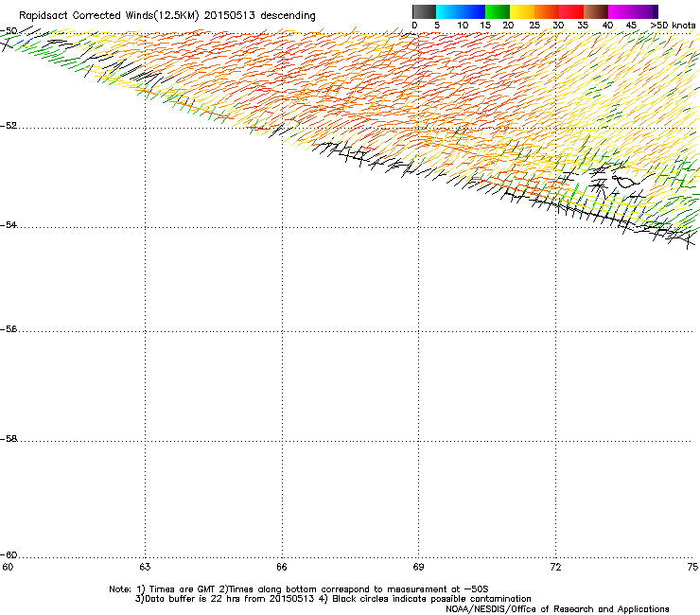700x615 pixels.
Task: Click the '>50 knots' legend label
Action: point(673,26)
